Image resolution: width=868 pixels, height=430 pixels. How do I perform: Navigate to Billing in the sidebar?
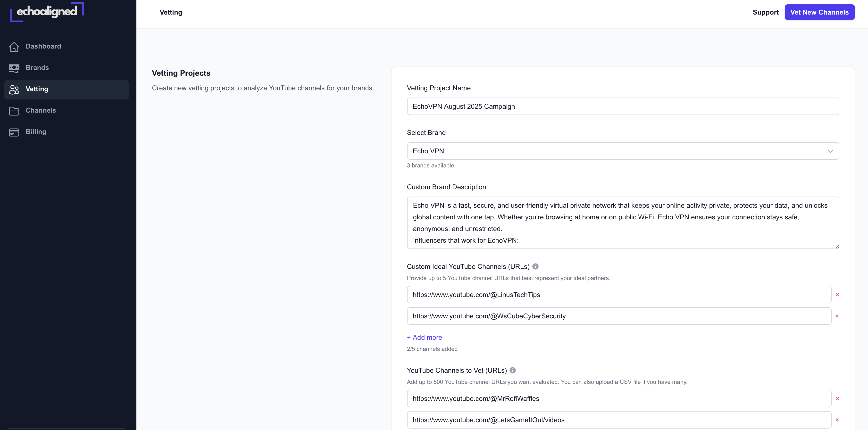66,132
